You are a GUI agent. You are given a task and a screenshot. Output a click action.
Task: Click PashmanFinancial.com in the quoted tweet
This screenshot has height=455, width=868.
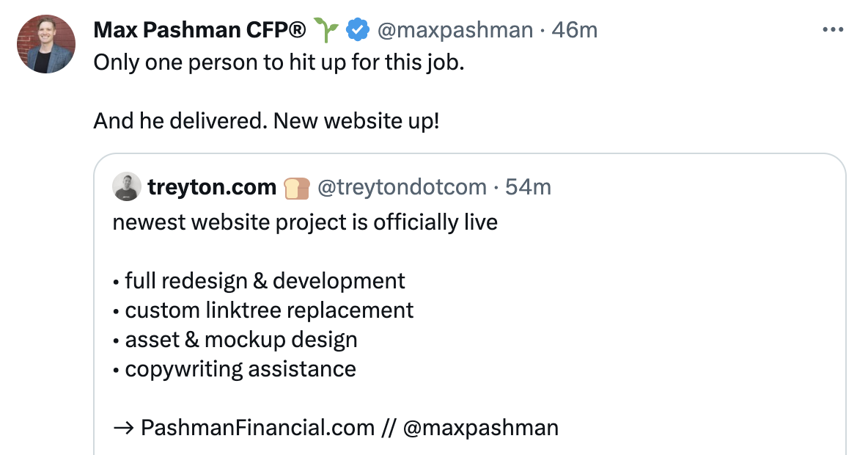(257, 427)
